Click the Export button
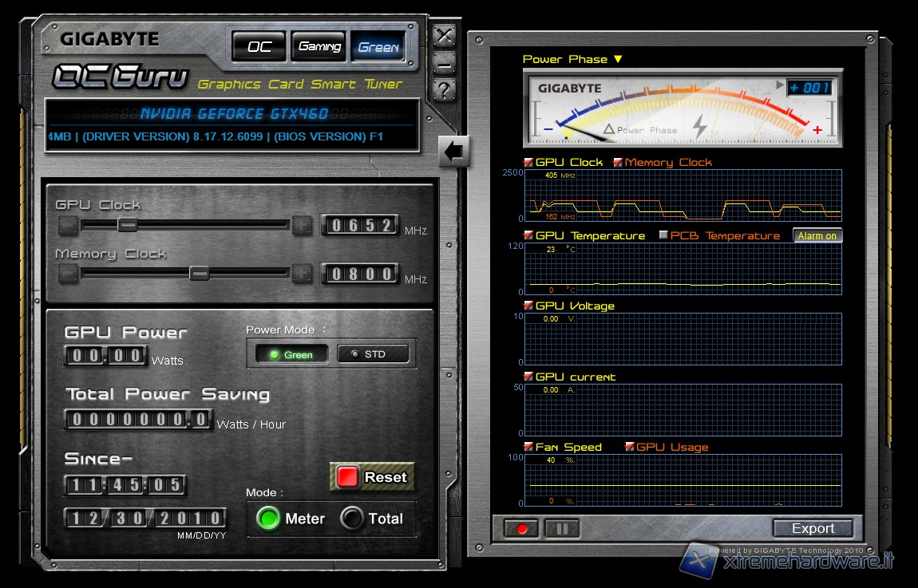The height and width of the screenshot is (588, 918). pos(813,528)
